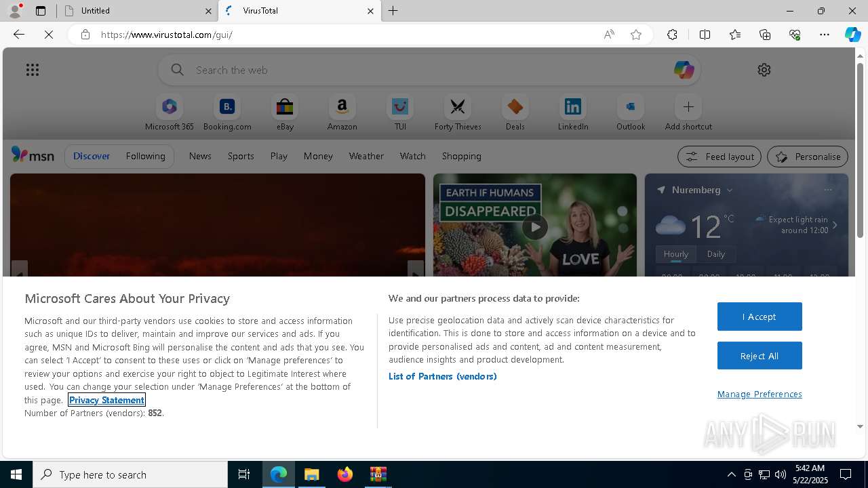Viewport: 868px width, 488px height.
Task: Go to the msn logo home
Action: tap(33, 155)
